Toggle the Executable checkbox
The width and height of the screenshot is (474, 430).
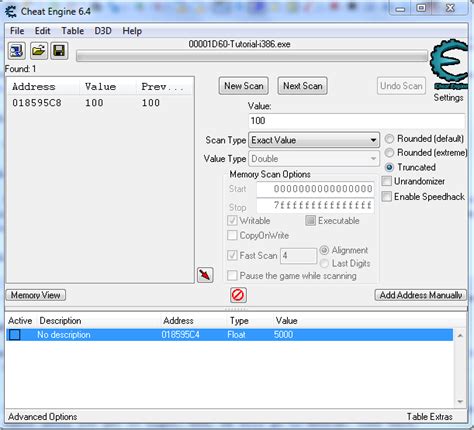(x=311, y=221)
